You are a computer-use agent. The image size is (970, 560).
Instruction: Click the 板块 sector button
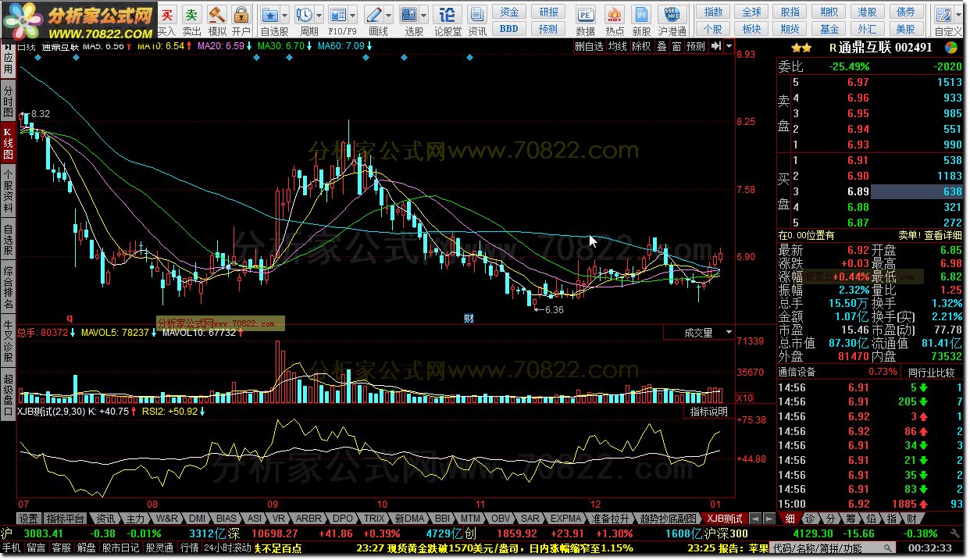751,29
